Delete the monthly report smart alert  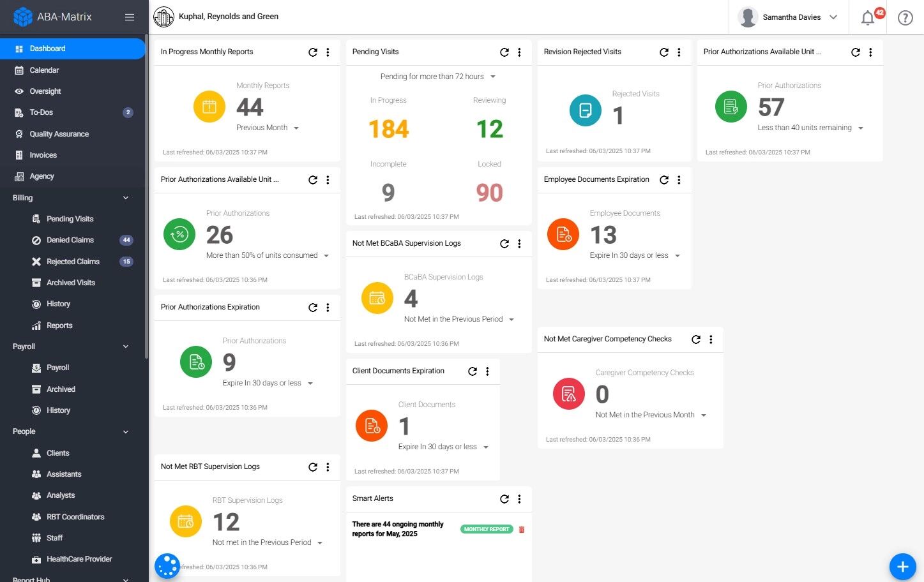tap(522, 530)
